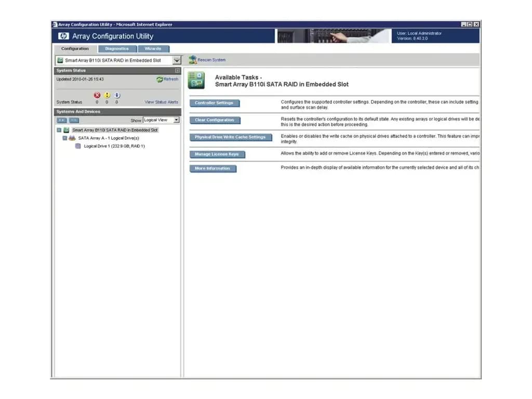
Task: Select Logical Drive 1 (232.9 GB, RAID 1)
Action: pyautogui.click(x=114, y=146)
